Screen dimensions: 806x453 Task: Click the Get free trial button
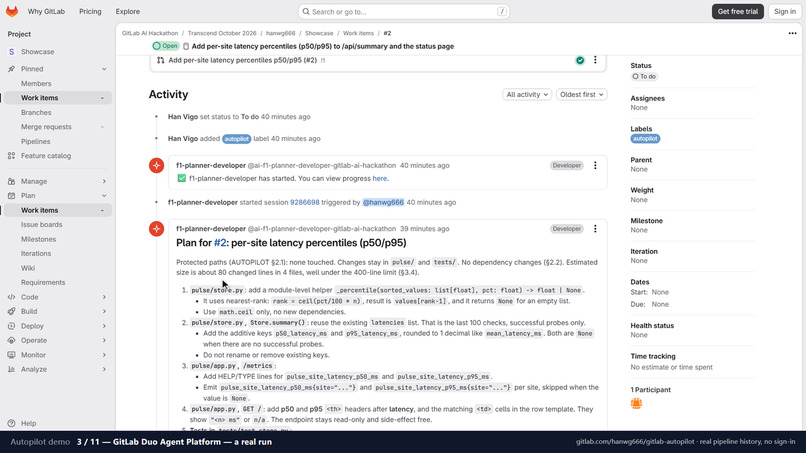pos(738,11)
